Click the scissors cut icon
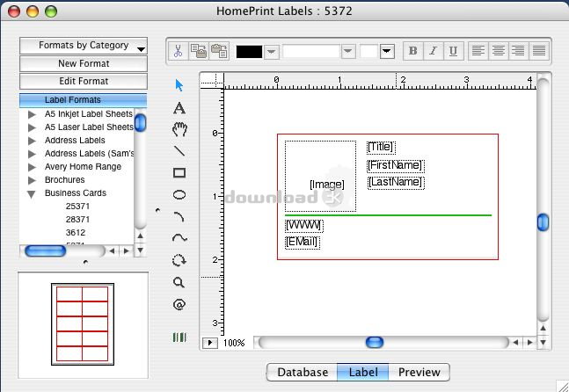Screen dimensions: 569x392 tap(178, 51)
